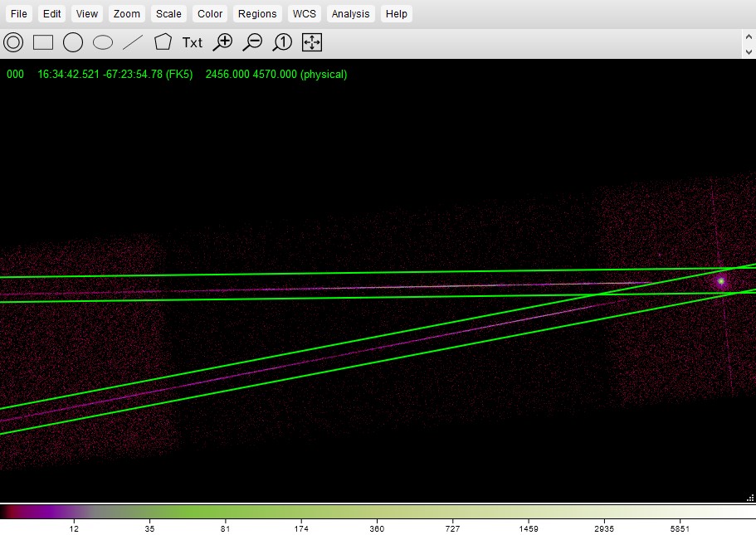The image size is (756, 535).
Task: Click the zoom in magnifier icon
Action: (222, 42)
